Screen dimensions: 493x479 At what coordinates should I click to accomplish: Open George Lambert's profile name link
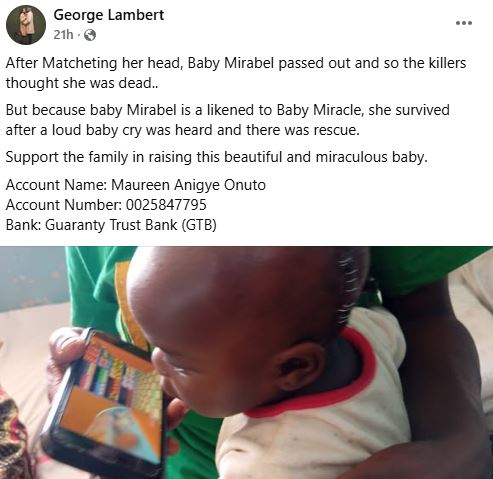[x=109, y=15]
